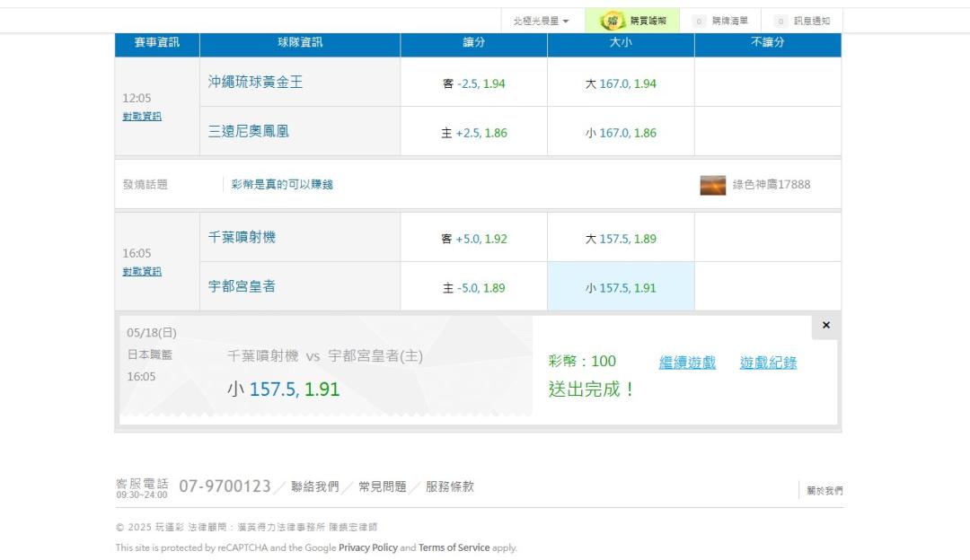Image resolution: width=970 pixels, height=560 pixels.
Task: Click the 不讓分 column header
Action: click(x=768, y=43)
